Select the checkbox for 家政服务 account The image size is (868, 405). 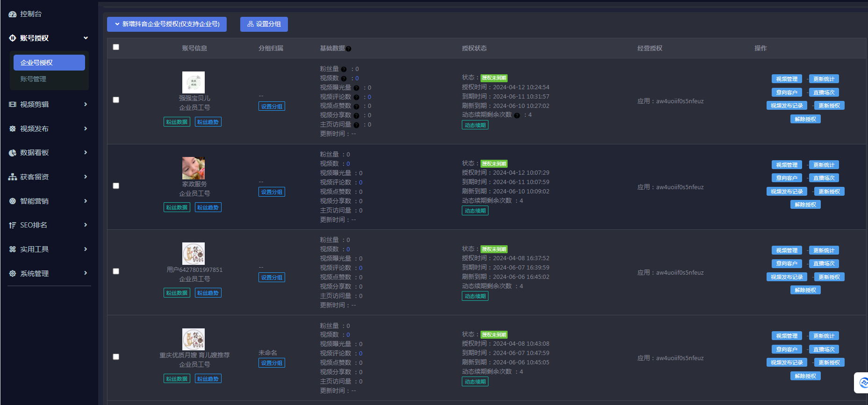pyautogui.click(x=116, y=186)
